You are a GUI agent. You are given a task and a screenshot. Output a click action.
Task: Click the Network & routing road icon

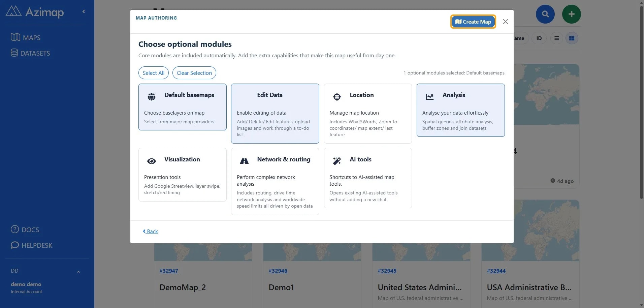click(244, 161)
